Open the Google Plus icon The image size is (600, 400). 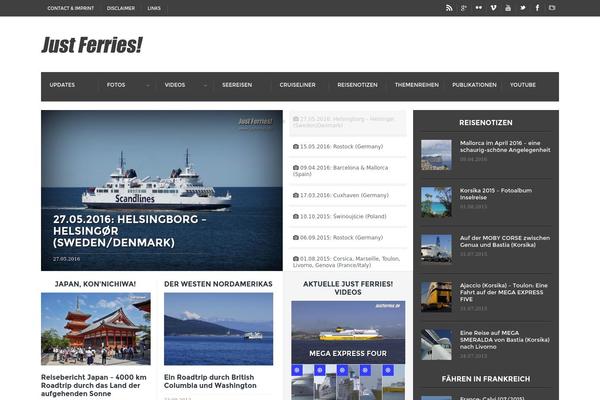(464, 8)
